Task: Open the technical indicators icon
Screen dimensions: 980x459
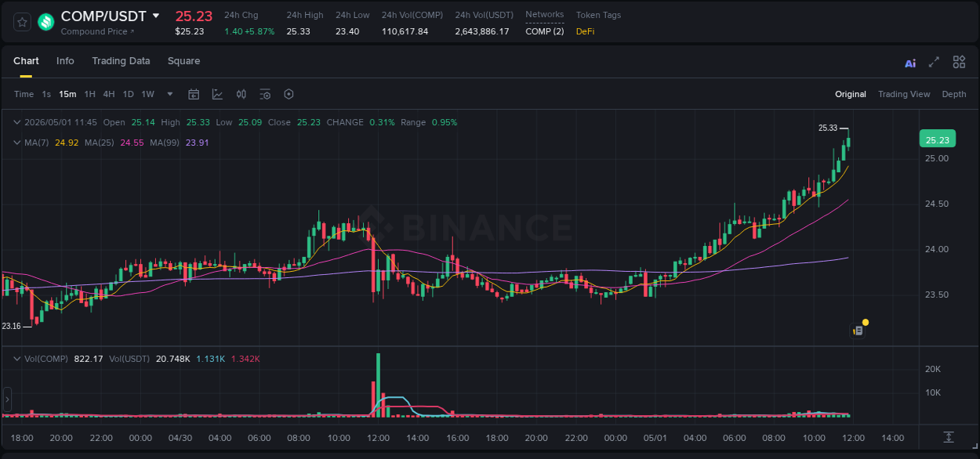Action: pos(217,94)
